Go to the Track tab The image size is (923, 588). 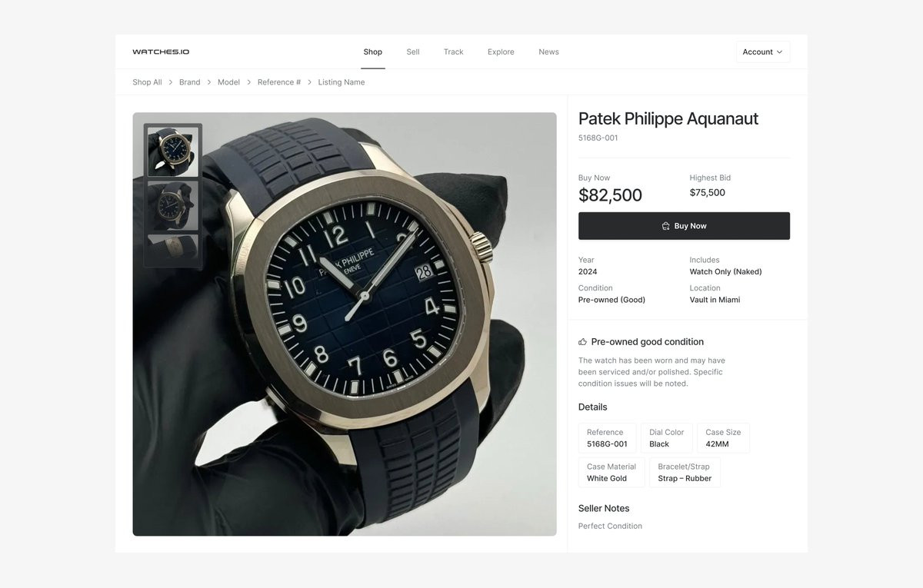point(454,51)
